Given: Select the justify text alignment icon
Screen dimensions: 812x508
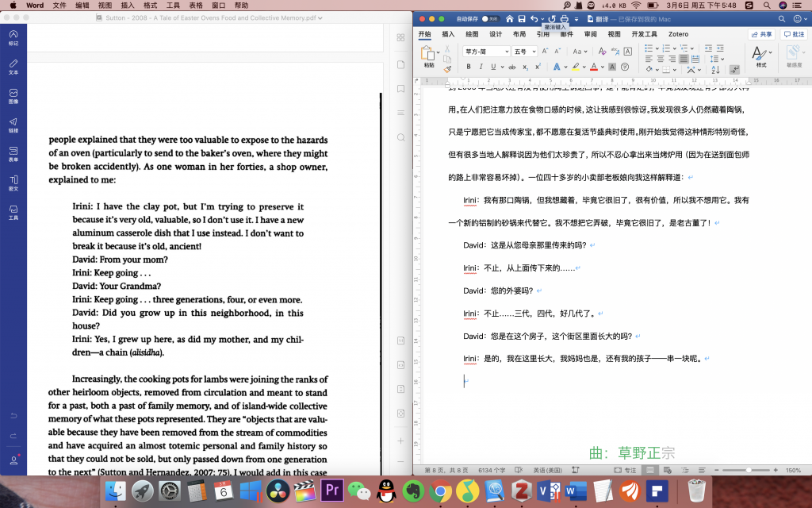Looking at the screenshot, I should 684,59.
